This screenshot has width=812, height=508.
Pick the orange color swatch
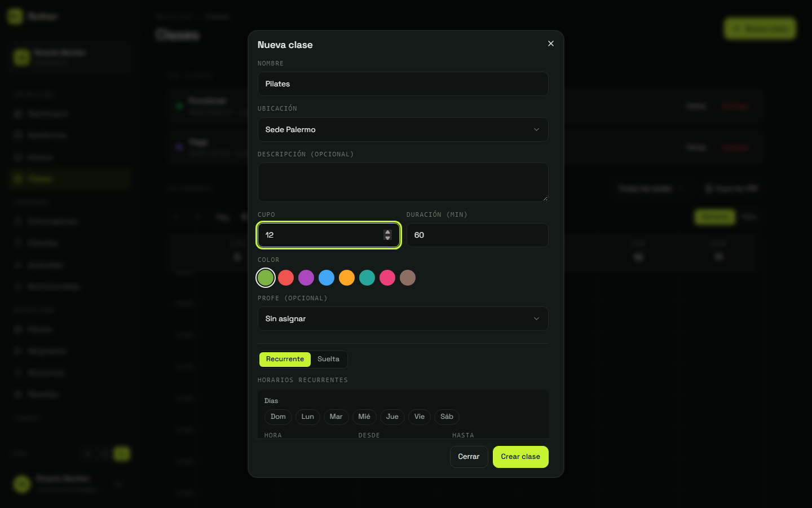pos(347,278)
